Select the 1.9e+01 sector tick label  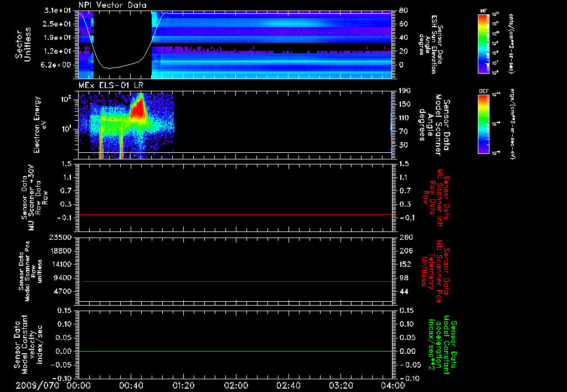point(57,38)
